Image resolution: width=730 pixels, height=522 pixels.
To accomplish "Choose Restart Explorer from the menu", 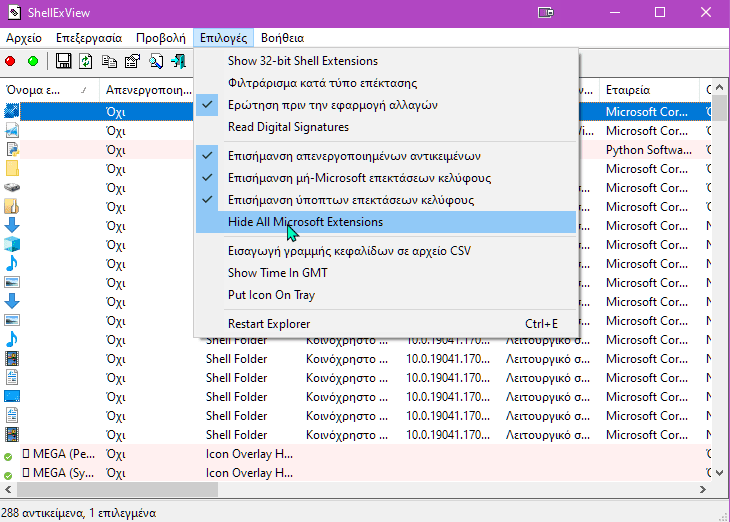I will 386,324.
